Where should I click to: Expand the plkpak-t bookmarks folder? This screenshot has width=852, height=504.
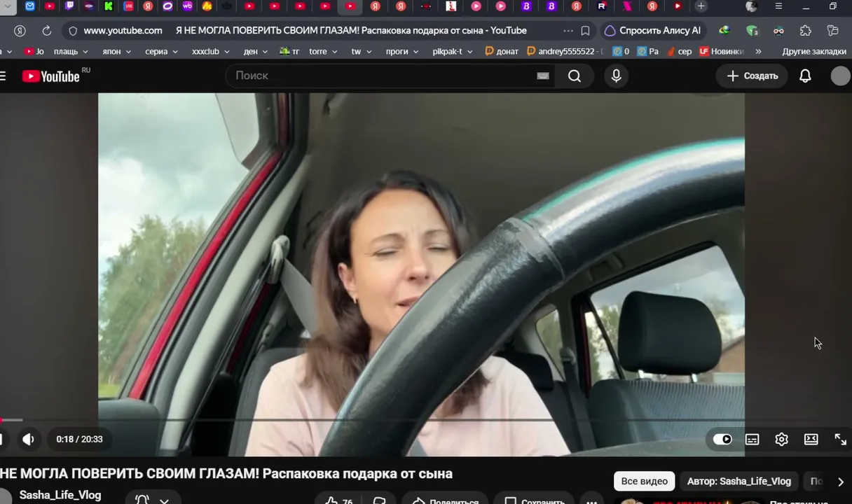coord(453,52)
